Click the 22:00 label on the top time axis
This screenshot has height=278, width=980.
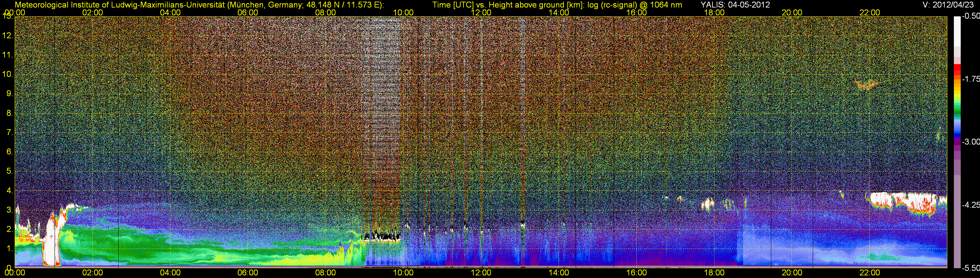(870, 12)
